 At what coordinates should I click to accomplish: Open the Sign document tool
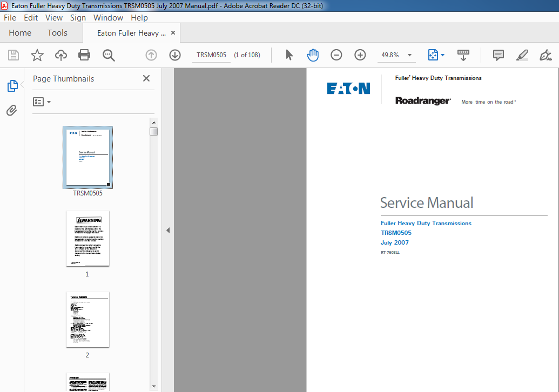click(x=545, y=55)
